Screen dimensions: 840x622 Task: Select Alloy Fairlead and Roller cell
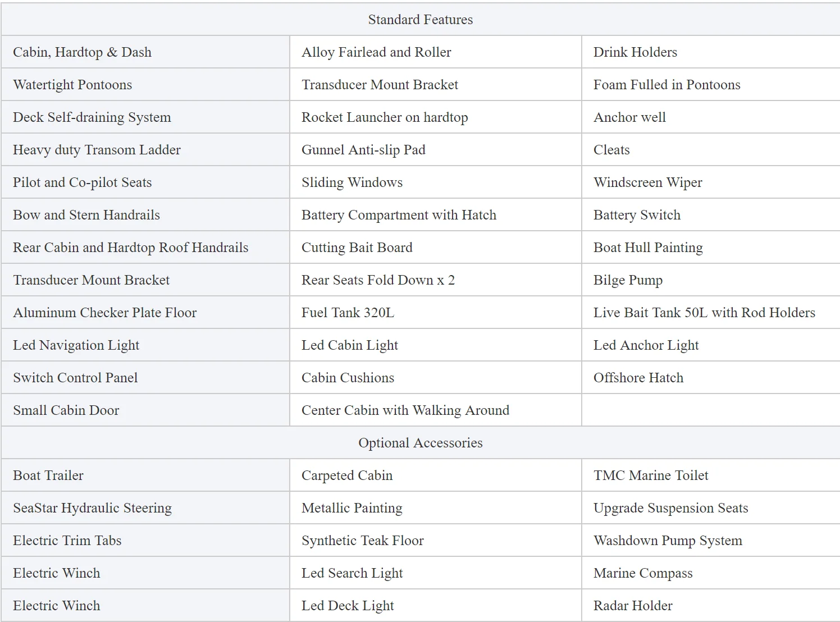pyautogui.click(x=376, y=52)
